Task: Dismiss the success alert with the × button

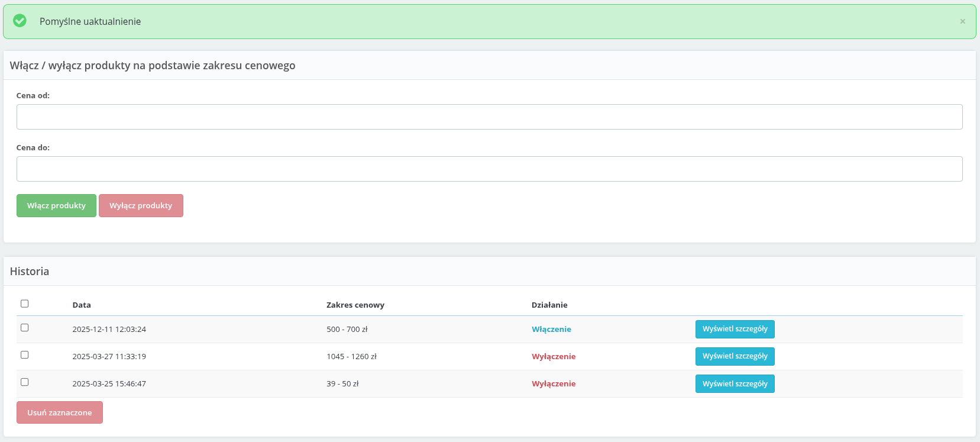Action: (x=962, y=21)
